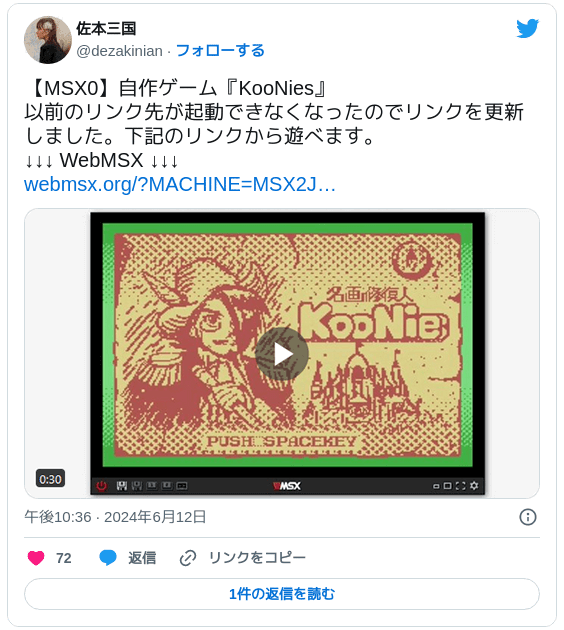Screen dimensions: 564x630
Task: Click the chain link copy icon
Action: 188,558
